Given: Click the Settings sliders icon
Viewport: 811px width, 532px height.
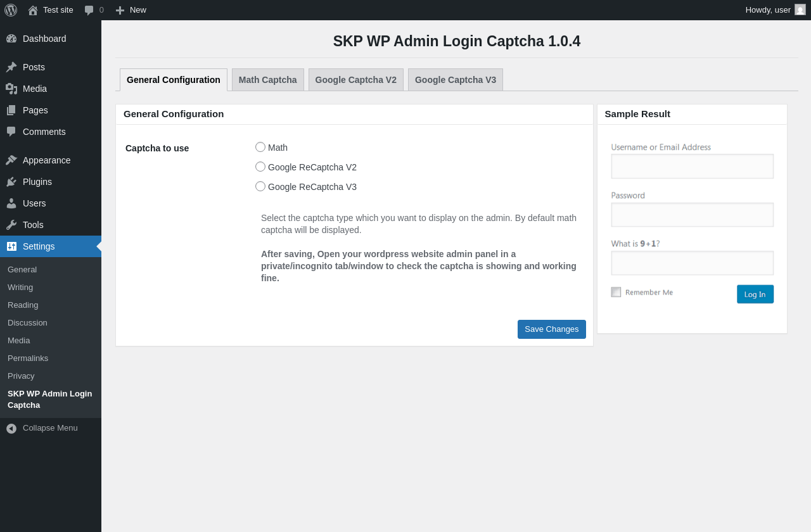Looking at the screenshot, I should tap(11, 246).
